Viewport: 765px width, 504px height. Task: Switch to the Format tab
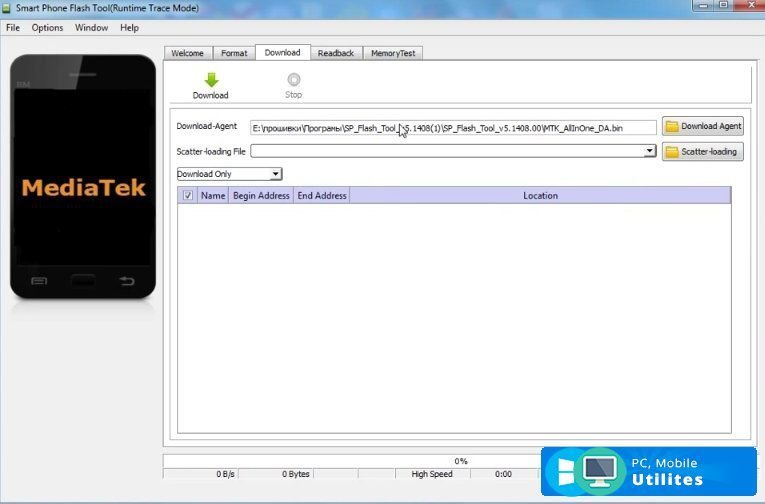pyautogui.click(x=234, y=53)
